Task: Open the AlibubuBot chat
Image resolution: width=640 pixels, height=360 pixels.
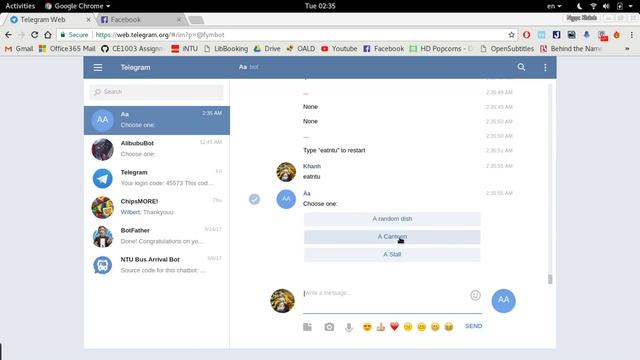Action: pos(157,149)
